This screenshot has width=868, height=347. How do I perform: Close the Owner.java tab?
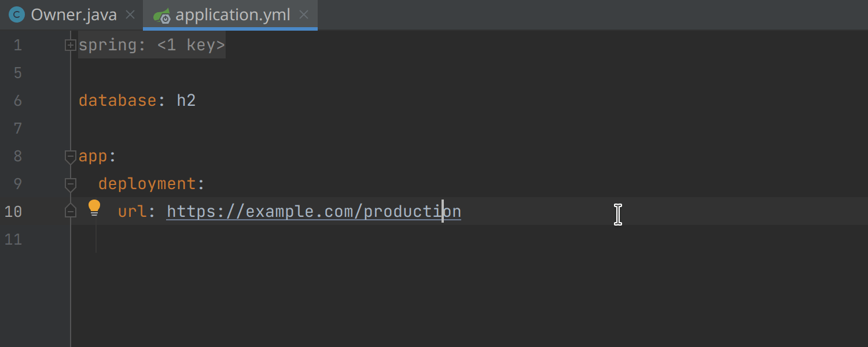131,15
